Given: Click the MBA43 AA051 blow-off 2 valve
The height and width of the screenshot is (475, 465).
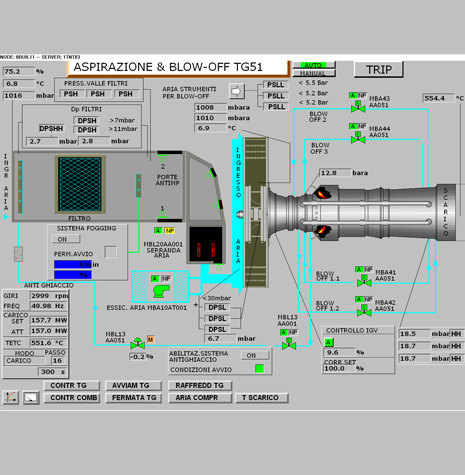Looking at the screenshot, I should [x=358, y=107].
